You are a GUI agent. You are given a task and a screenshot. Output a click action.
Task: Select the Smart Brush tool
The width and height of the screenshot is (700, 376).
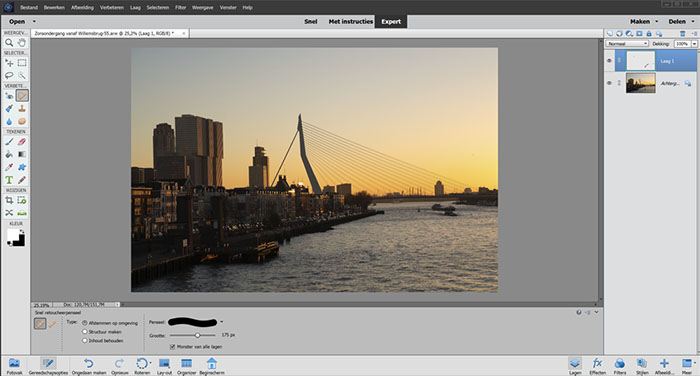point(9,109)
